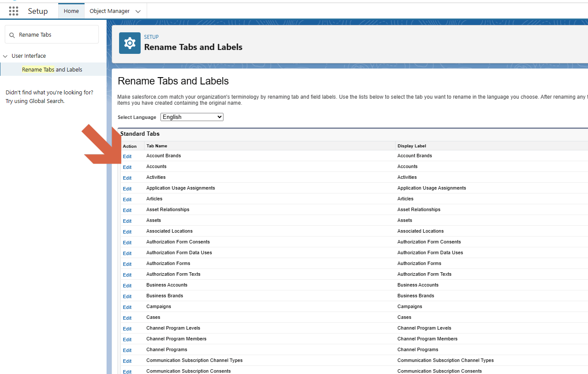Edit the Articles tab label
This screenshot has height=374, width=588.
click(x=127, y=199)
